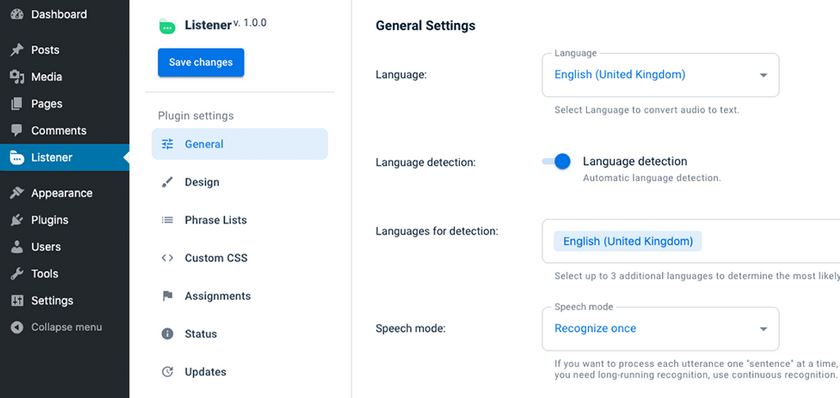Click the Languages for detection input field
840x398 pixels.
coord(691,242)
